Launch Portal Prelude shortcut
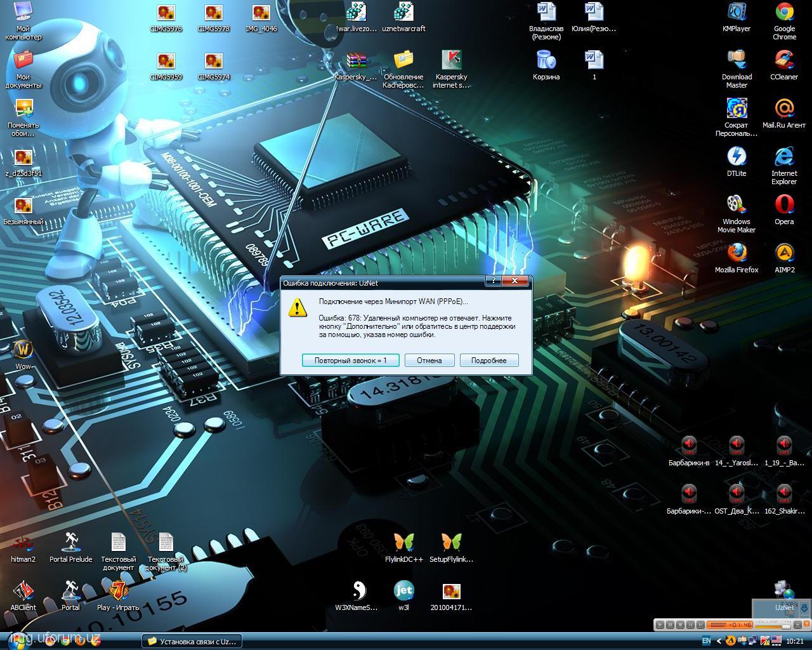The height and width of the screenshot is (650, 812). point(71,548)
